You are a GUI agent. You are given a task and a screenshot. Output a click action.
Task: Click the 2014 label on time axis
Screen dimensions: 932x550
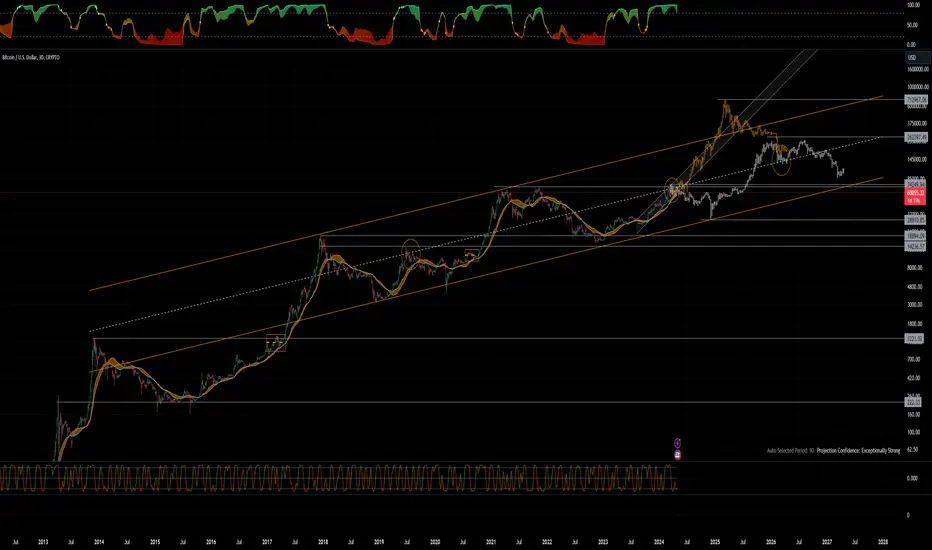click(x=99, y=542)
